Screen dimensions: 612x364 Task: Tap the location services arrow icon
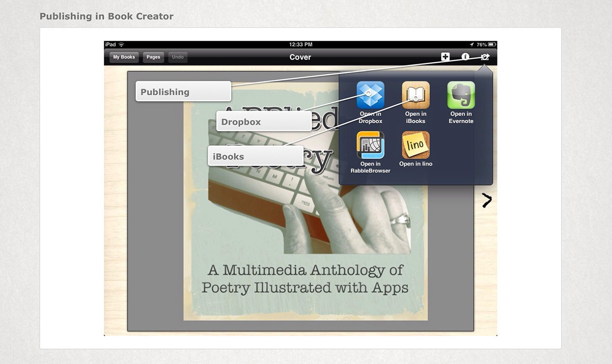coord(472,45)
